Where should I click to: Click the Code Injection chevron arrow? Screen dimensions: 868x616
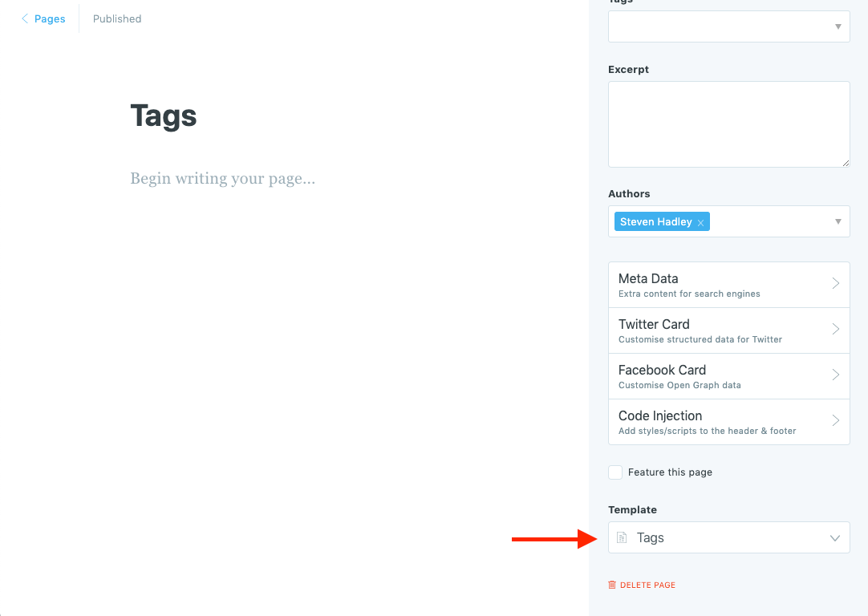click(x=835, y=420)
